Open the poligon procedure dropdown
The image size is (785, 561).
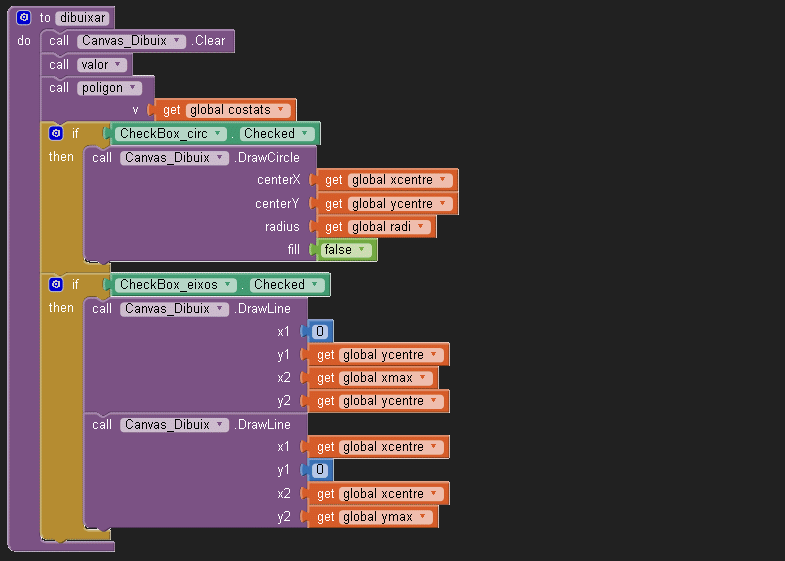pyautogui.click(x=110, y=87)
